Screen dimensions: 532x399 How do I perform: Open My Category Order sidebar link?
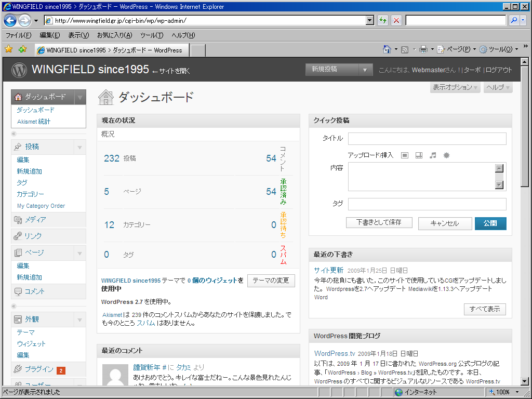[x=41, y=206]
